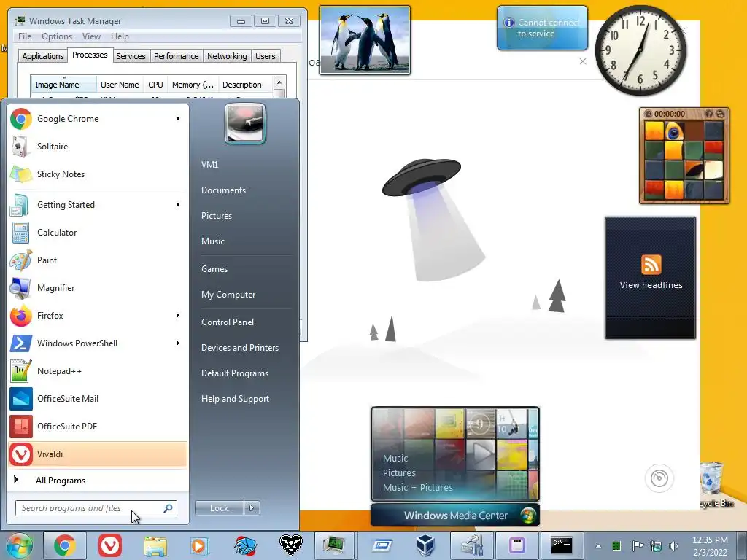Open Windows Explorer taskbar icon
747x560 pixels.
click(x=155, y=545)
